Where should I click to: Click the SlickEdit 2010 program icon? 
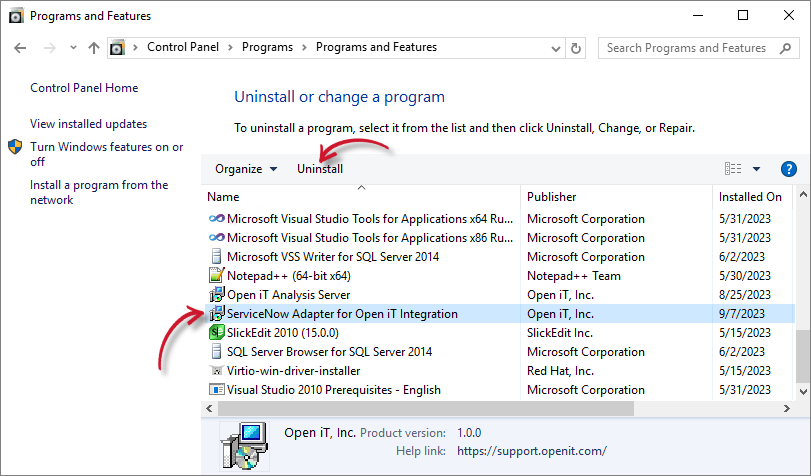(x=217, y=333)
